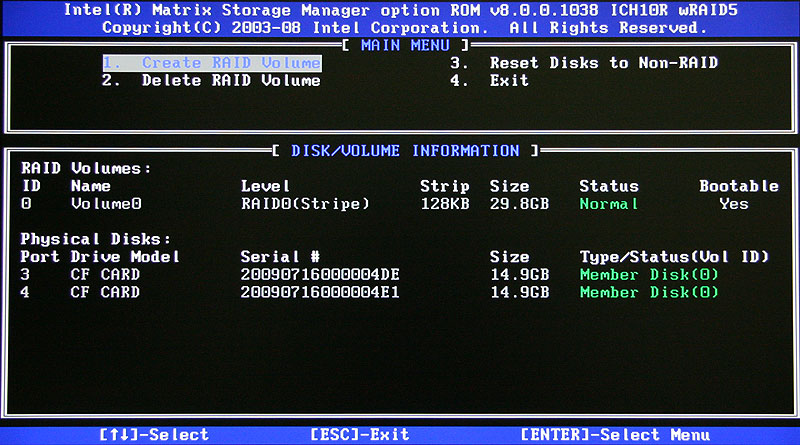Screen dimensions: 800x445
Task: Click the [ENTER]-Select Menu footer hint
Action: point(615,435)
